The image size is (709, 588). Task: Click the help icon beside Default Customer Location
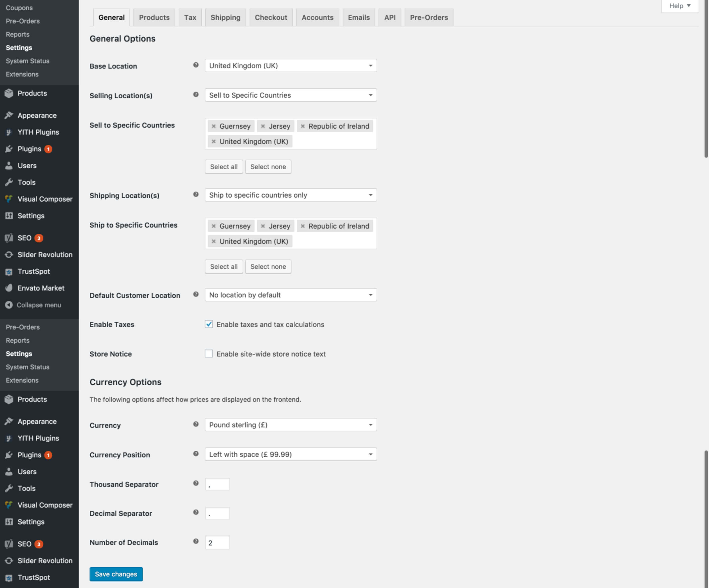click(x=196, y=294)
